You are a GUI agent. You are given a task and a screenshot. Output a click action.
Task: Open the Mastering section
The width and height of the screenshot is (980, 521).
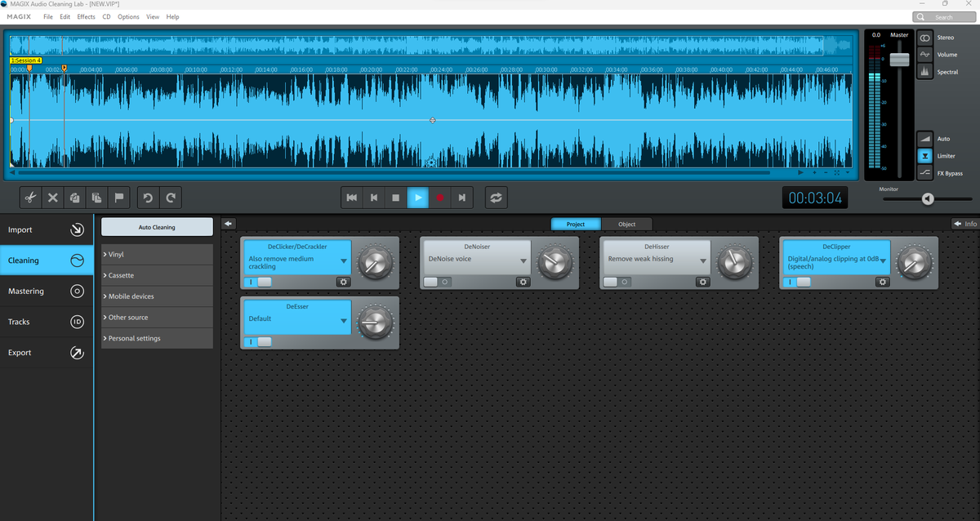47,292
